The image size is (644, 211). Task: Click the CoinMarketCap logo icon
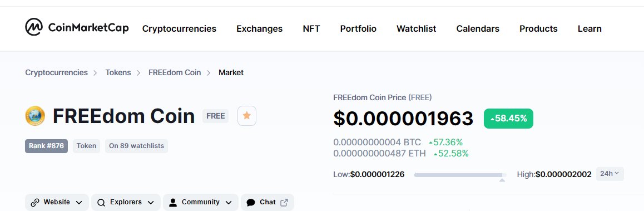[x=34, y=27]
